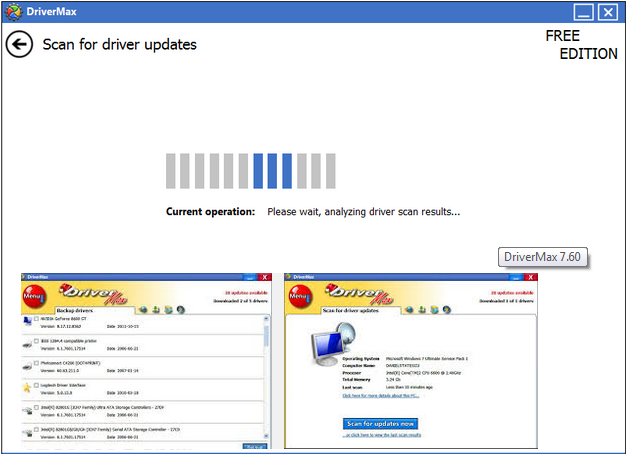Click 'Click here for more details about this PC' link
This screenshot has height=454, width=627.
(x=381, y=396)
